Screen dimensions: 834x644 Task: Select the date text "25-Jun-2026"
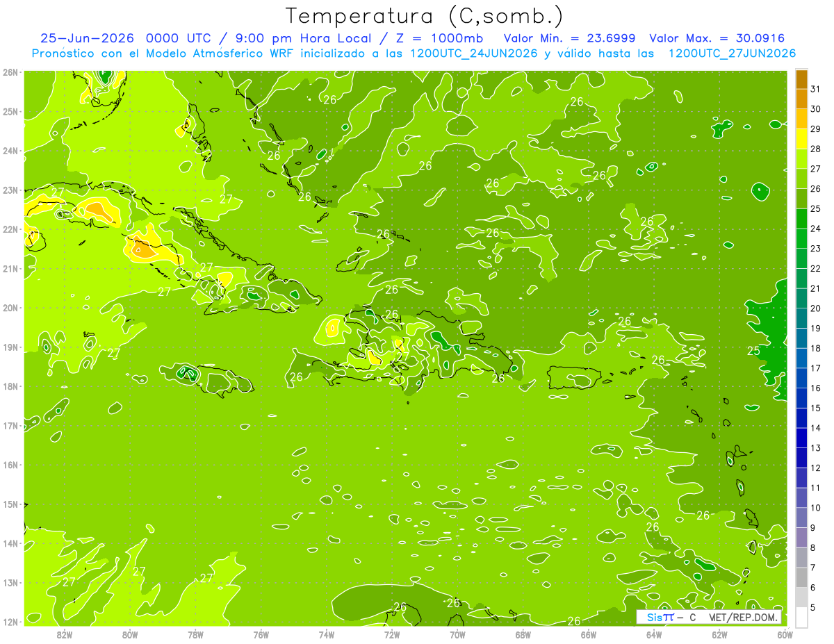pos(87,38)
